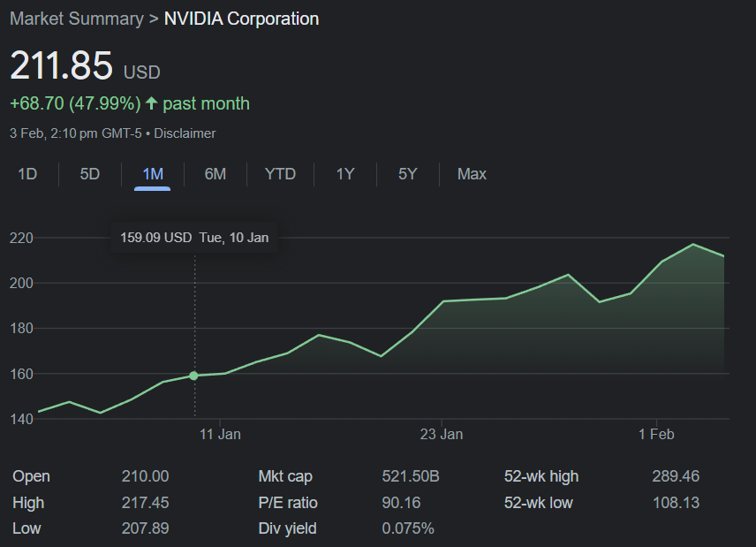Click the 52-wk high value 289.46

tap(676, 477)
